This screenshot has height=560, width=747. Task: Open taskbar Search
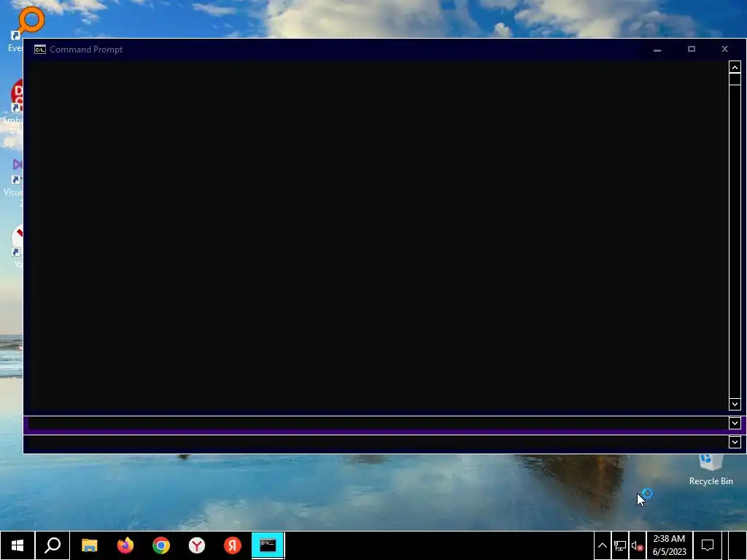pos(53,545)
